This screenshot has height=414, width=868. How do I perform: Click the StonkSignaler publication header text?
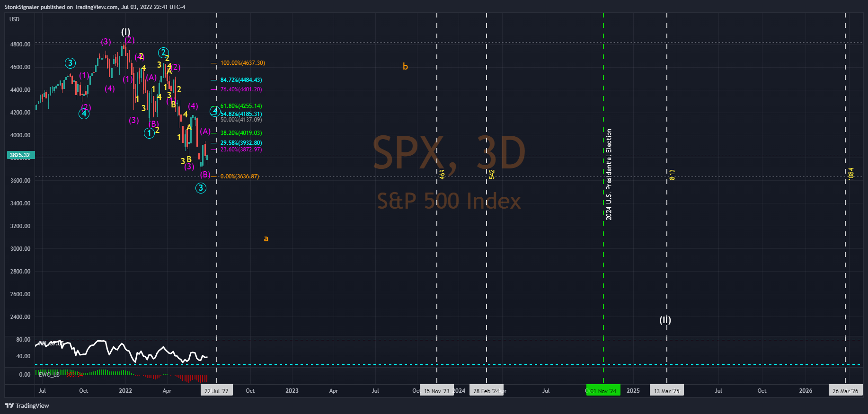tap(95, 7)
